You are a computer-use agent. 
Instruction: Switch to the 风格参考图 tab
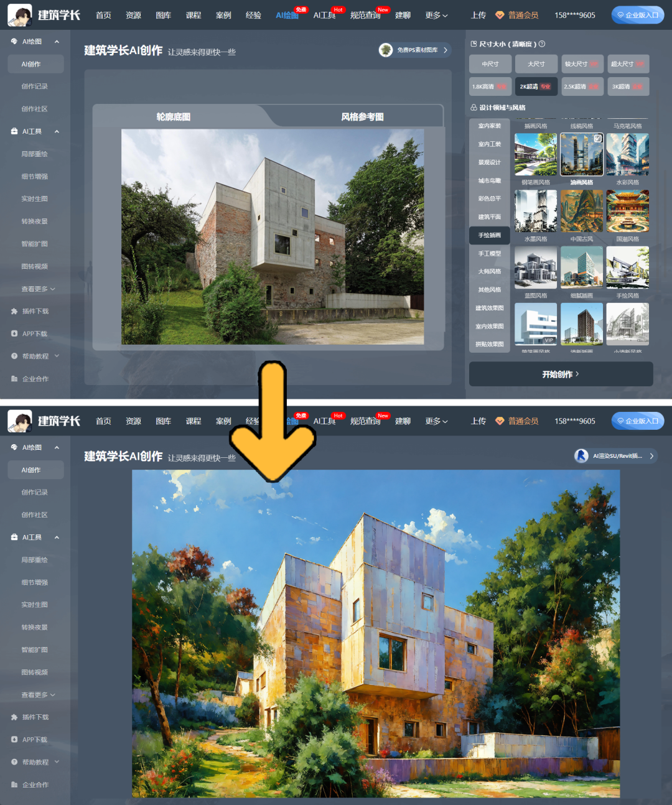click(363, 117)
